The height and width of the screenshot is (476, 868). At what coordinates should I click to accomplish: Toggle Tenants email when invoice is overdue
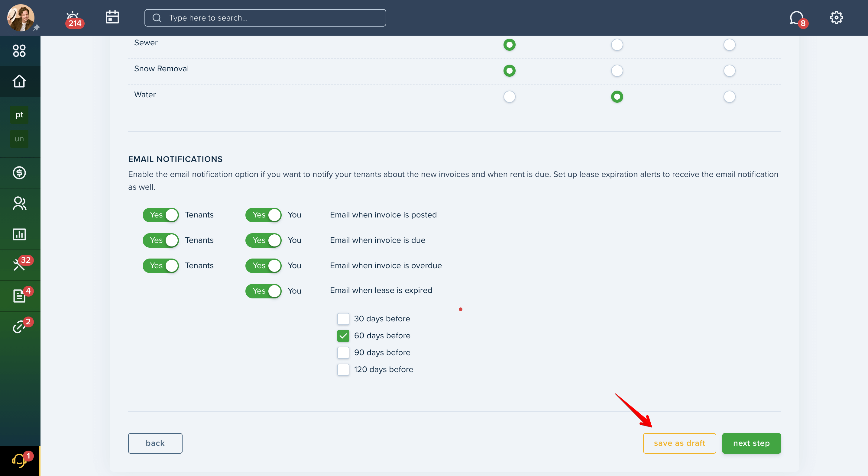pyautogui.click(x=161, y=265)
